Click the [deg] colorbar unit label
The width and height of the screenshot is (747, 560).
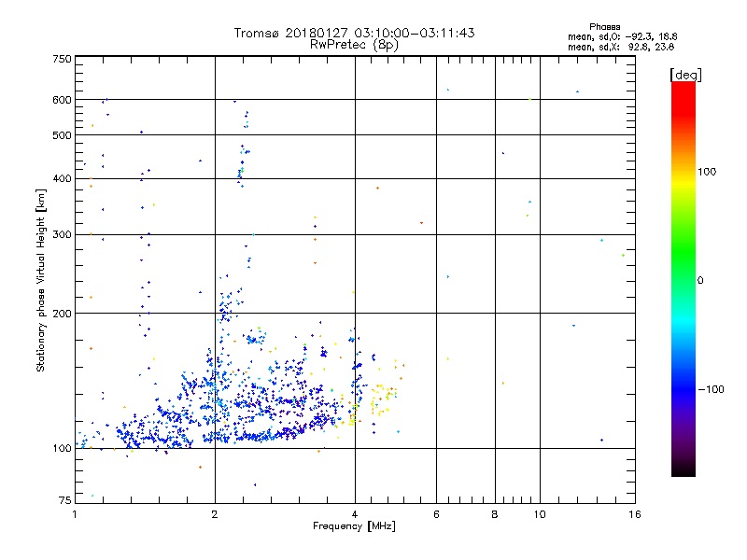coord(686,75)
